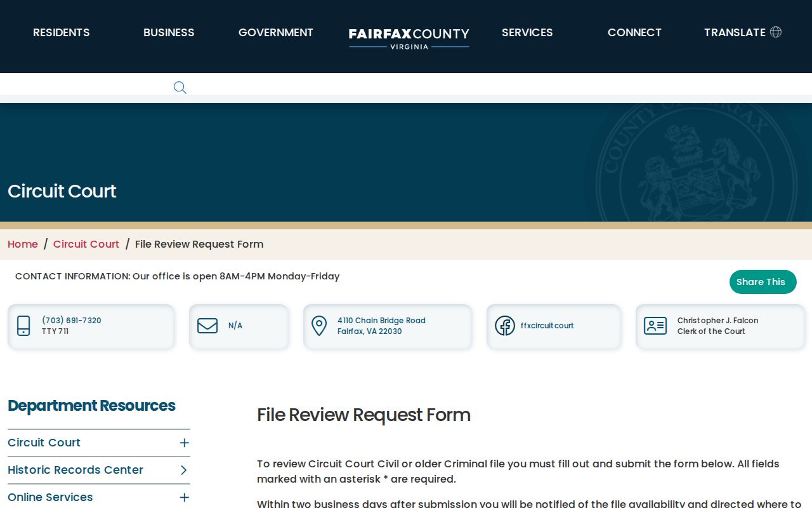The image size is (812, 508).
Task: Click the CONTACT INFORMATION office hours text
Action: pyautogui.click(x=178, y=276)
